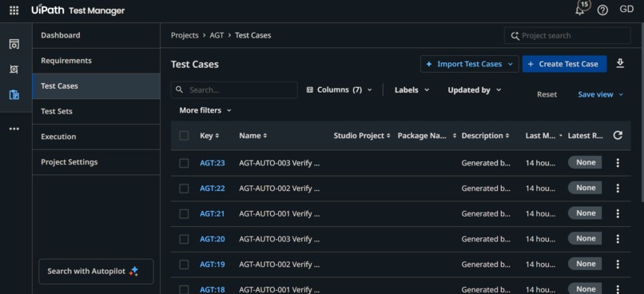Open notifications bell with 15 badge

(x=580, y=10)
